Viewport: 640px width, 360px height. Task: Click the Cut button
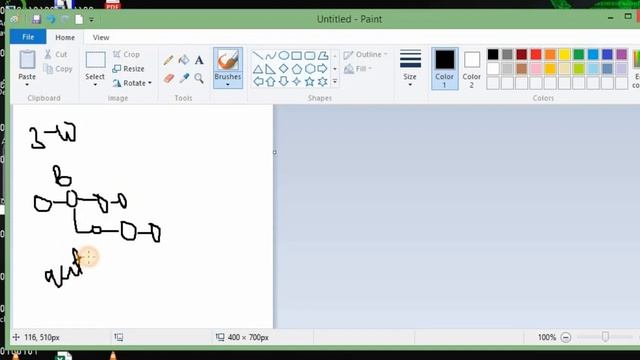tap(56, 54)
